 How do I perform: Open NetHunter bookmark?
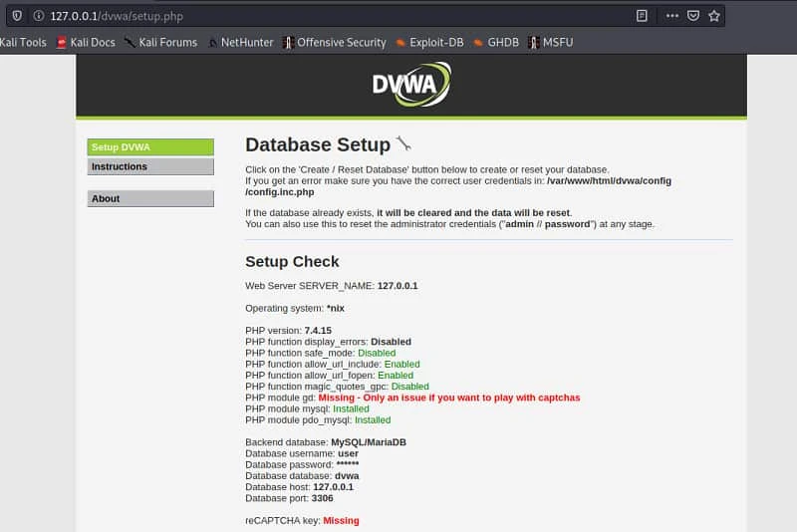(240, 43)
